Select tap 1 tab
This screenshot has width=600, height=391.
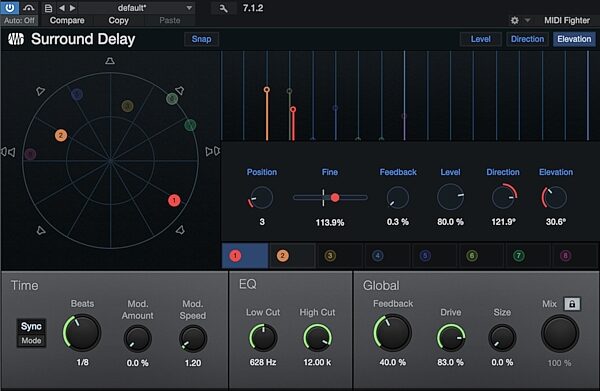click(x=245, y=255)
